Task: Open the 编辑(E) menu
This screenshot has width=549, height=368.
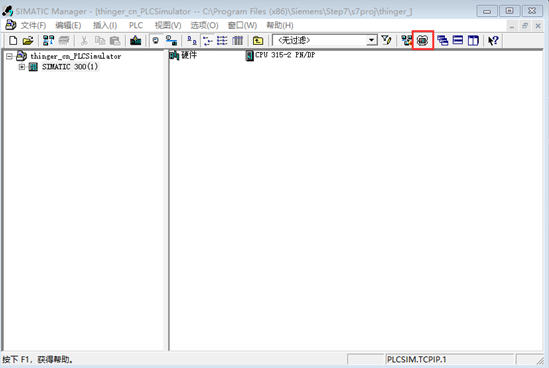Action: 68,26
